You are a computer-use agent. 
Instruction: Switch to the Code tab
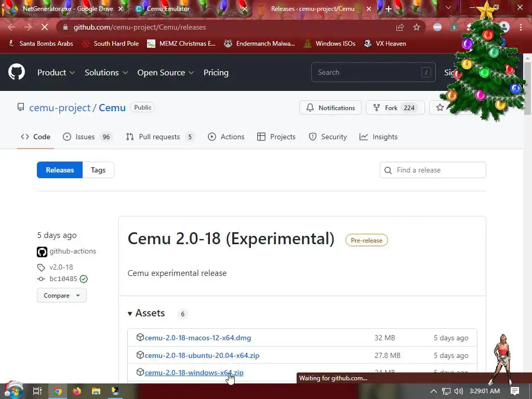click(x=35, y=137)
